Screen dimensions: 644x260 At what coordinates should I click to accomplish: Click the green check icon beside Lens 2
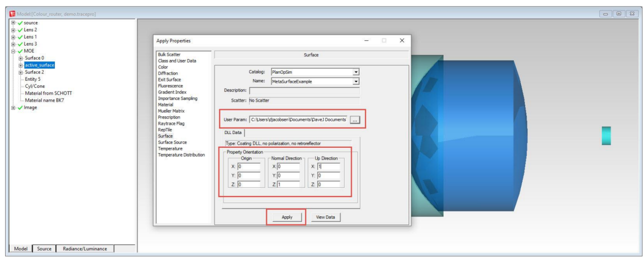(x=20, y=30)
